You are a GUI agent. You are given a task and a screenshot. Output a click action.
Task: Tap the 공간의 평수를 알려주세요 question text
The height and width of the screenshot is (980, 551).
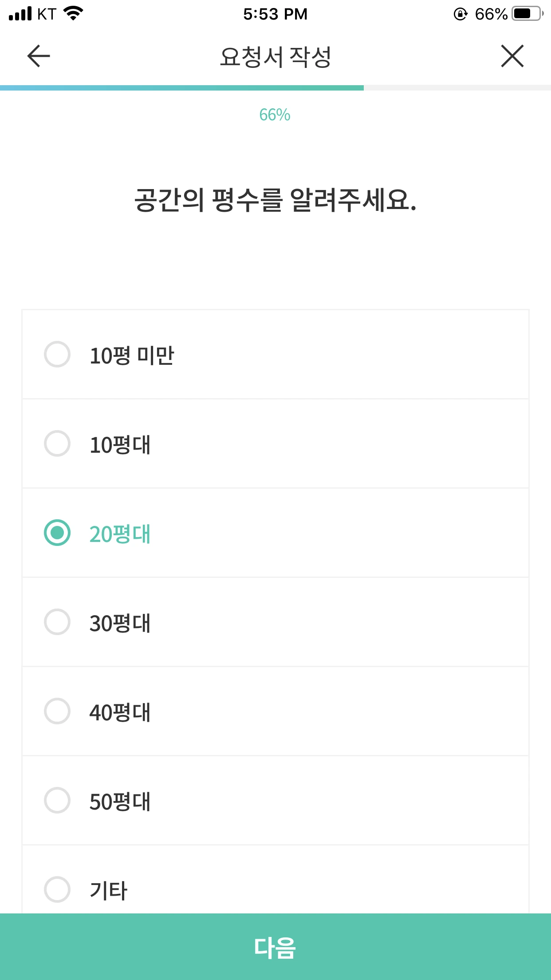(x=275, y=200)
